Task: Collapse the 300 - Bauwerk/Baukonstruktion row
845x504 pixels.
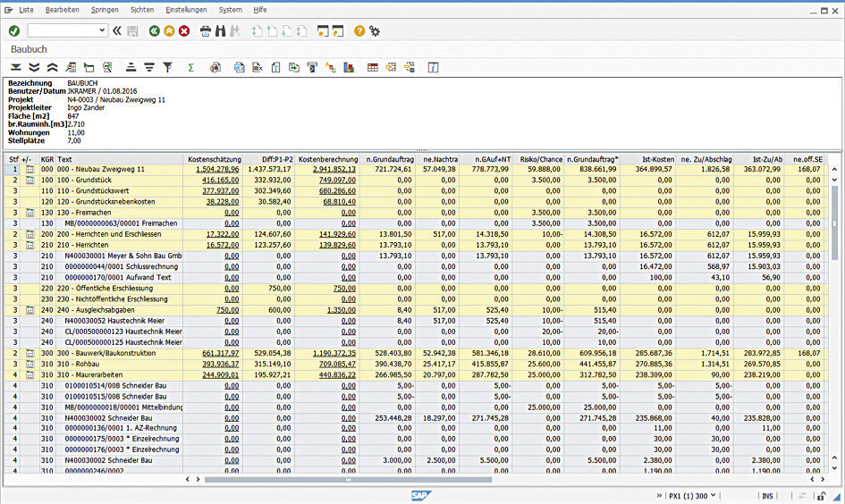Action: [x=30, y=353]
